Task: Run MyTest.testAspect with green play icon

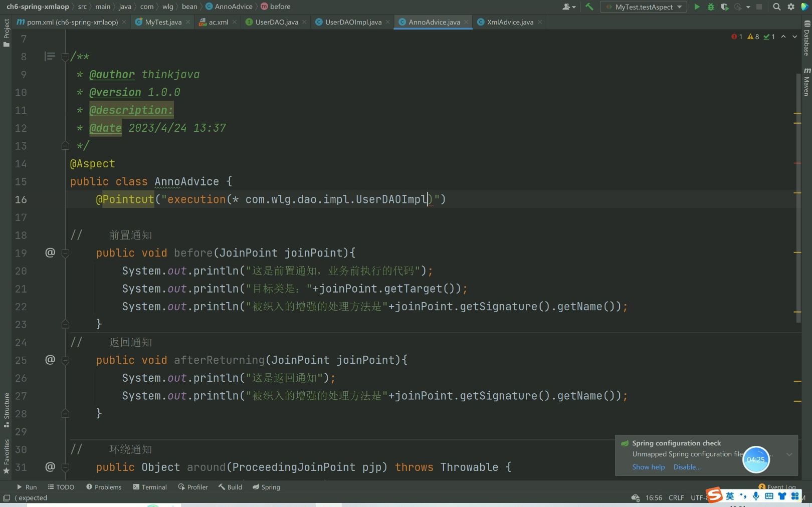Action: [697, 7]
